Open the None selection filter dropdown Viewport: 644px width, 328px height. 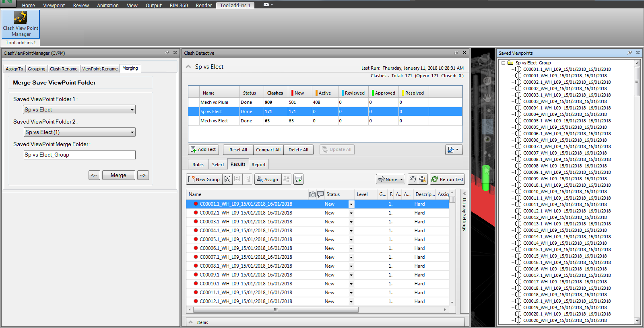390,179
